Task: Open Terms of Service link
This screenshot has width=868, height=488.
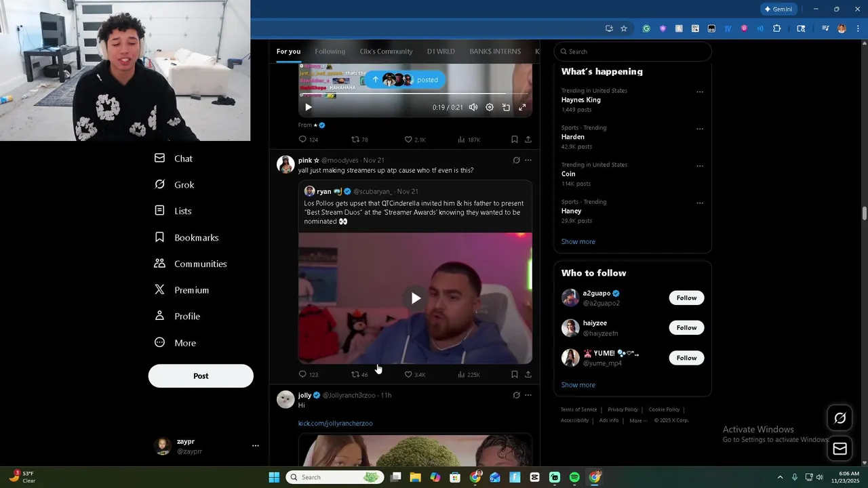Action: click(x=579, y=409)
